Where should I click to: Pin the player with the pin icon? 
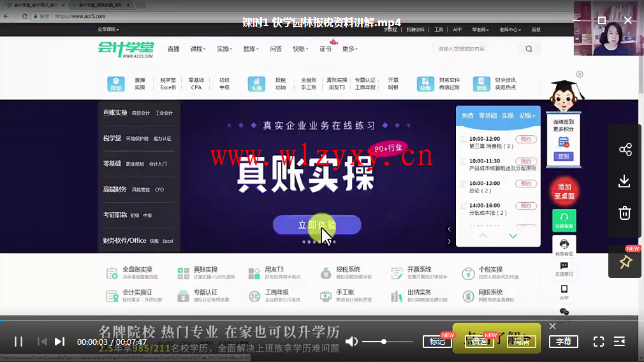(625, 262)
